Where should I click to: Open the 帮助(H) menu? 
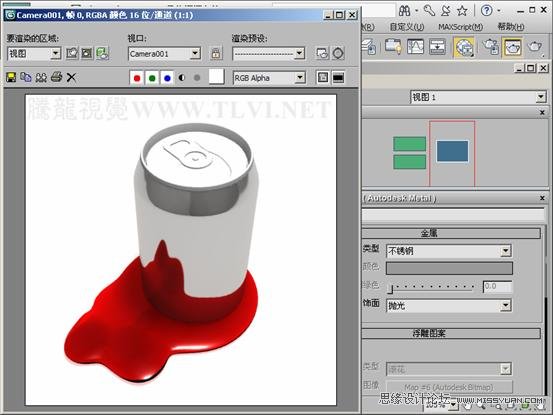(x=511, y=26)
